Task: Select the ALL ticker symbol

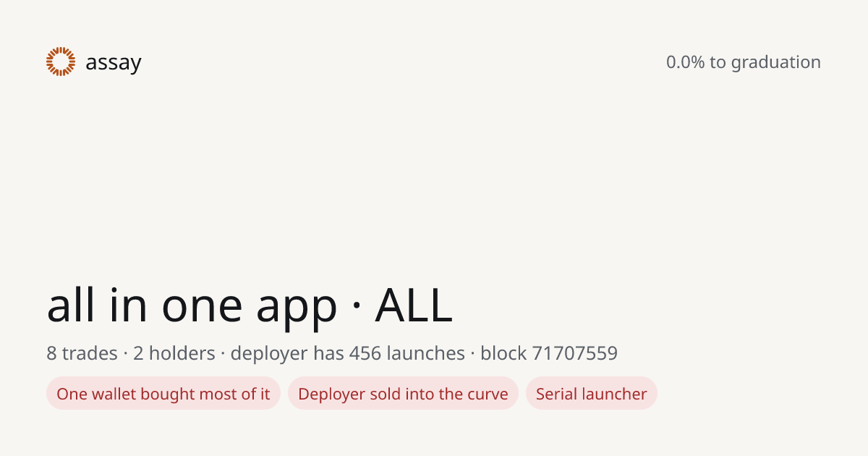Action: (x=414, y=305)
